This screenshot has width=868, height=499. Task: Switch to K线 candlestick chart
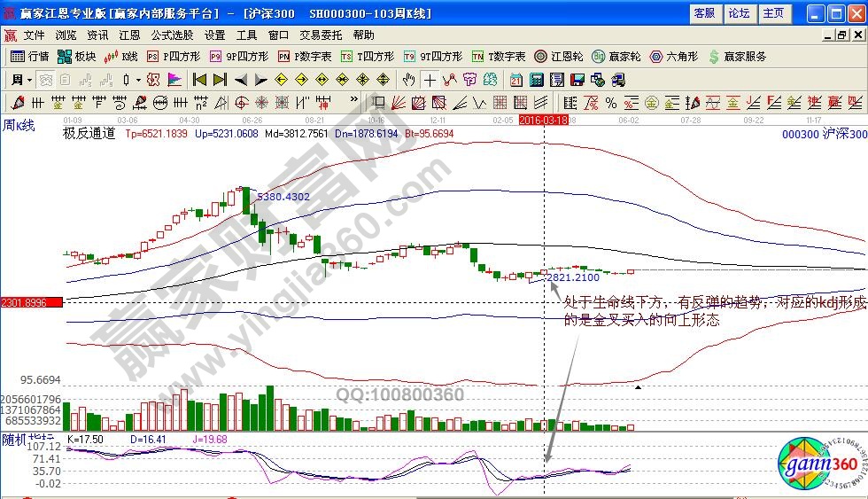point(120,57)
